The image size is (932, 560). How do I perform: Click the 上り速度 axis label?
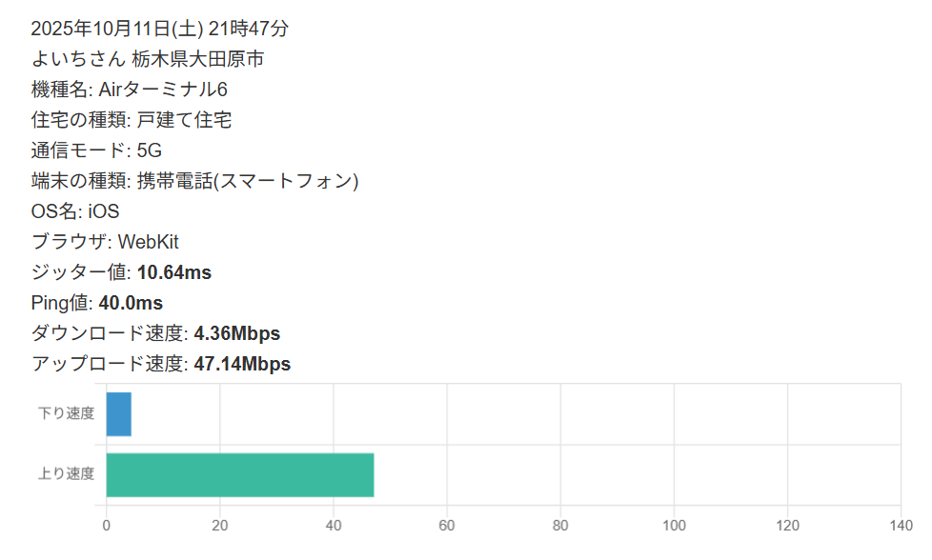[x=66, y=474]
